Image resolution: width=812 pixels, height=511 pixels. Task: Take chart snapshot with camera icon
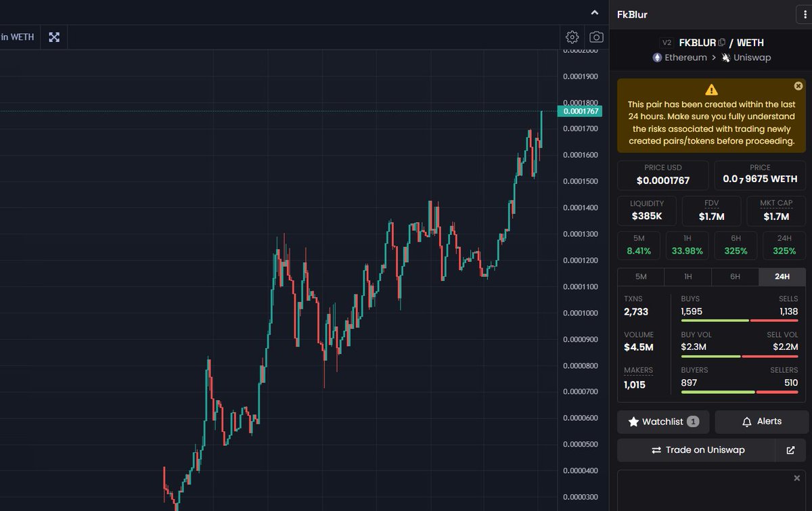(596, 37)
